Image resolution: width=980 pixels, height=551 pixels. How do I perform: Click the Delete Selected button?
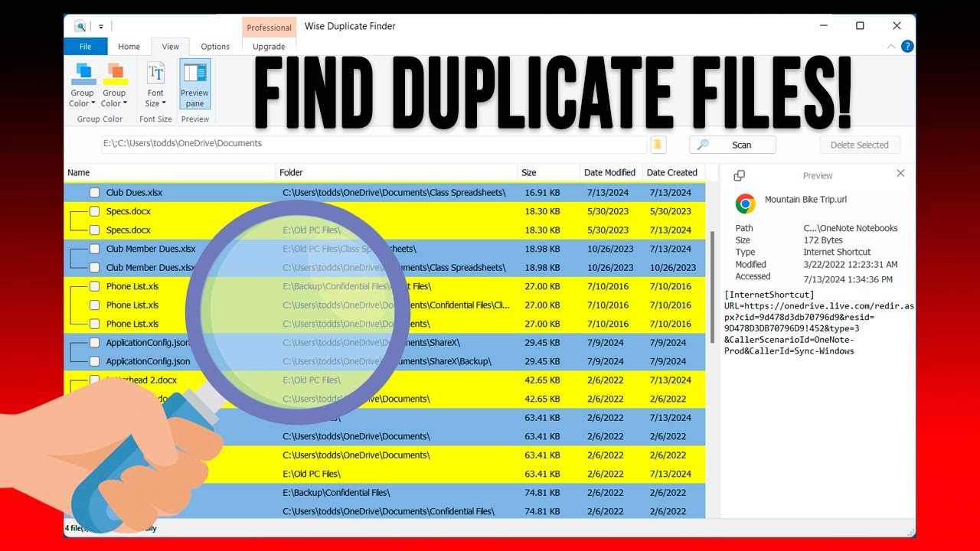click(x=860, y=145)
